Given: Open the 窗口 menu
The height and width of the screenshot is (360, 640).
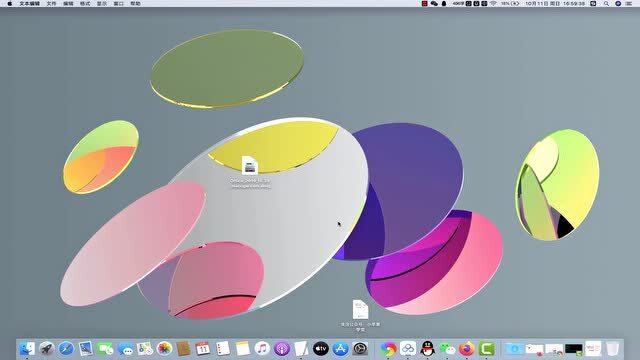Looking at the screenshot, I should click(118, 3).
